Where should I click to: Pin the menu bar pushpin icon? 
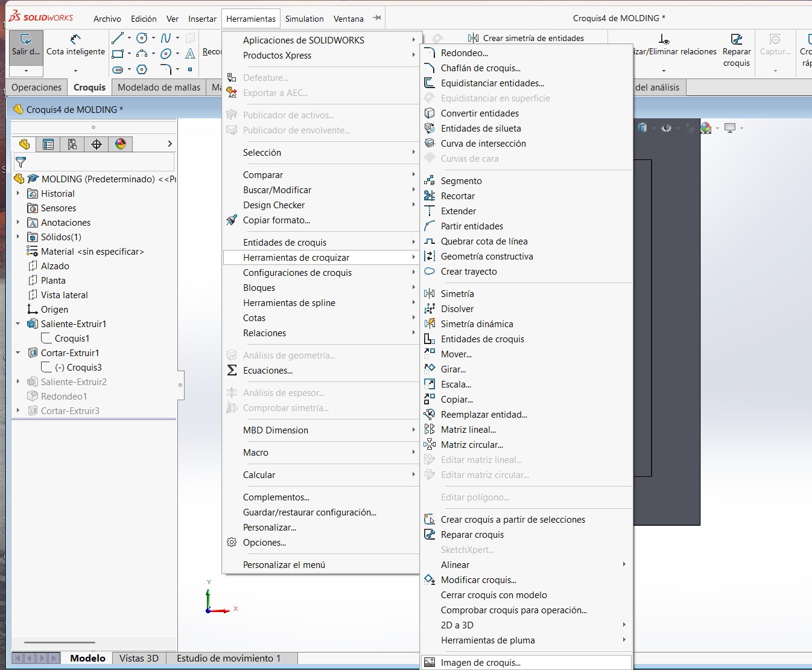(x=377, y=18)
